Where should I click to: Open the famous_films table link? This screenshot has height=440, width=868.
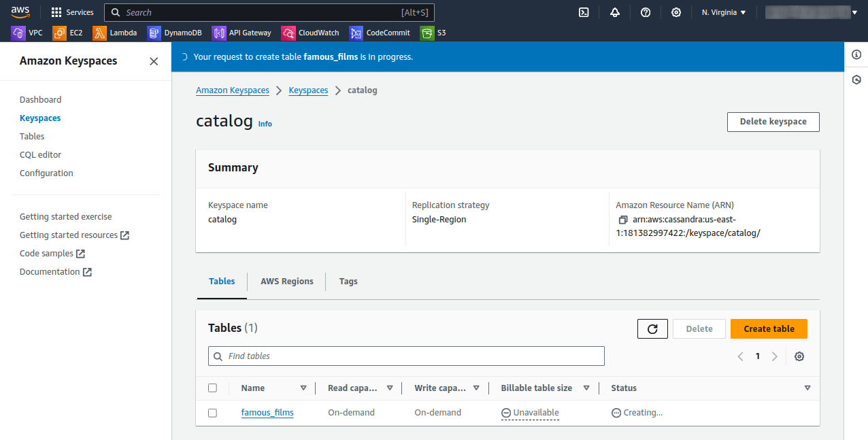267,412
